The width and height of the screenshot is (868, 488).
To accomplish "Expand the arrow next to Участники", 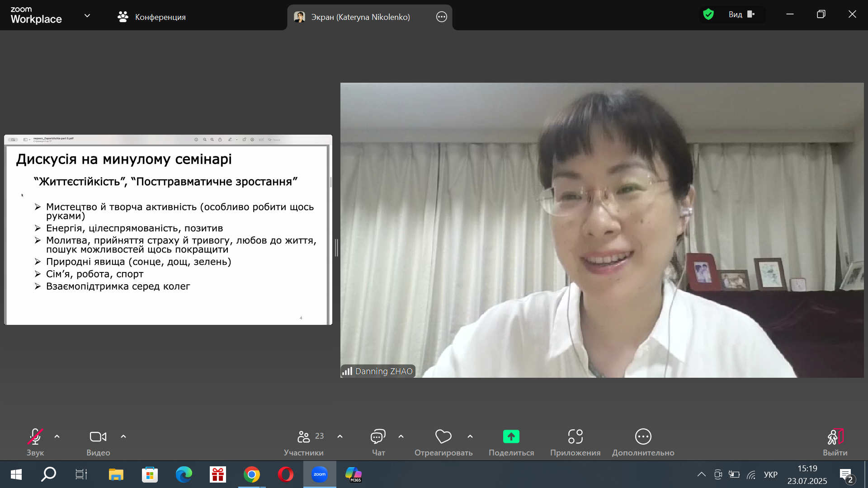I will 340,436.
